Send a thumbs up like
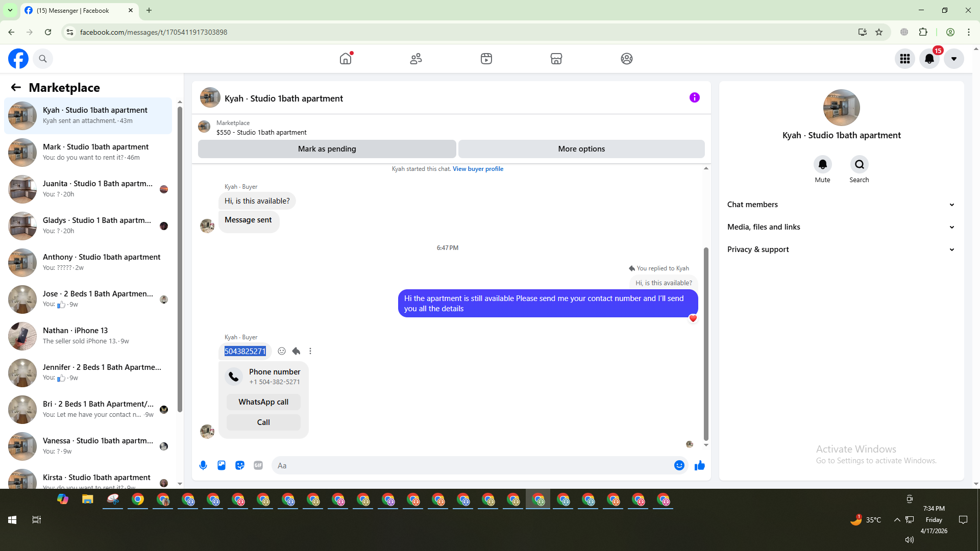Viewport: 980px width, 551px height. [699, 465]
